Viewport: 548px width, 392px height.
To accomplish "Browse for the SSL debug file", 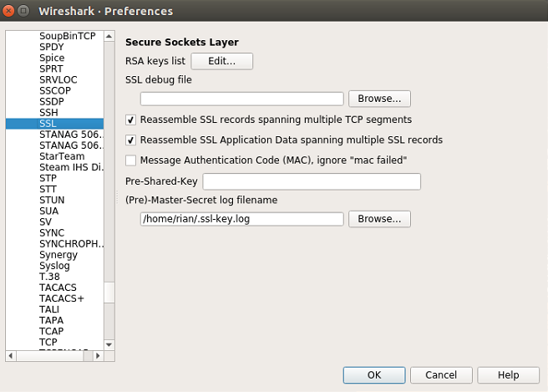I will click(379, 99).
